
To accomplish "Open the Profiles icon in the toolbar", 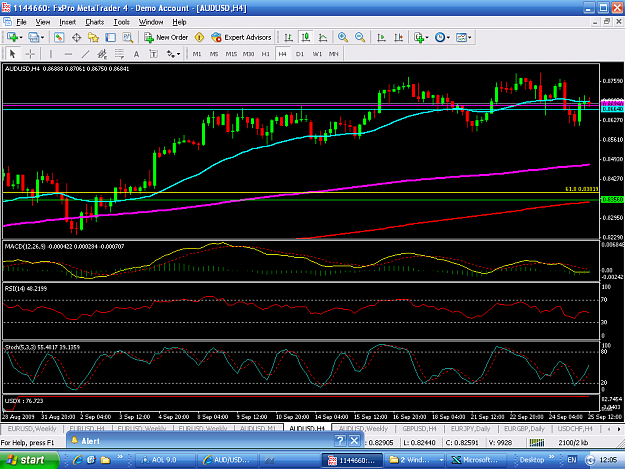I will click(33, 37).
